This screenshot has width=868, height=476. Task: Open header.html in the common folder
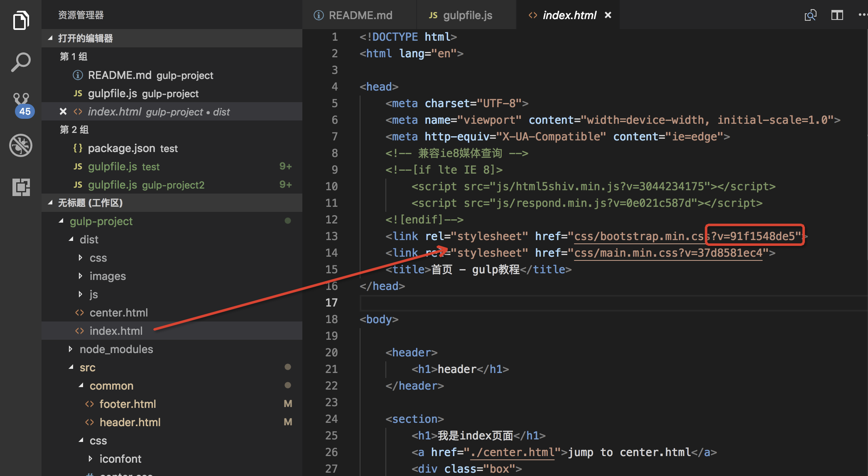click(x=130, y=422)
